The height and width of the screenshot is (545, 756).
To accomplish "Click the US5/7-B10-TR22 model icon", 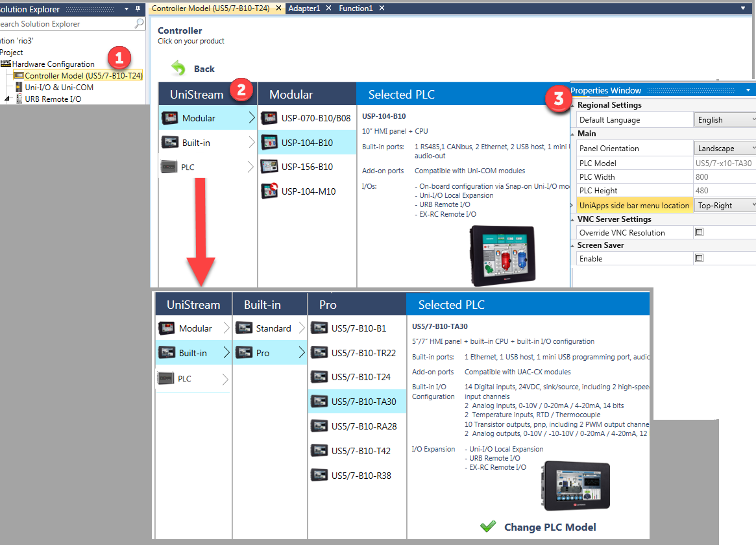I will coord(319,352).
